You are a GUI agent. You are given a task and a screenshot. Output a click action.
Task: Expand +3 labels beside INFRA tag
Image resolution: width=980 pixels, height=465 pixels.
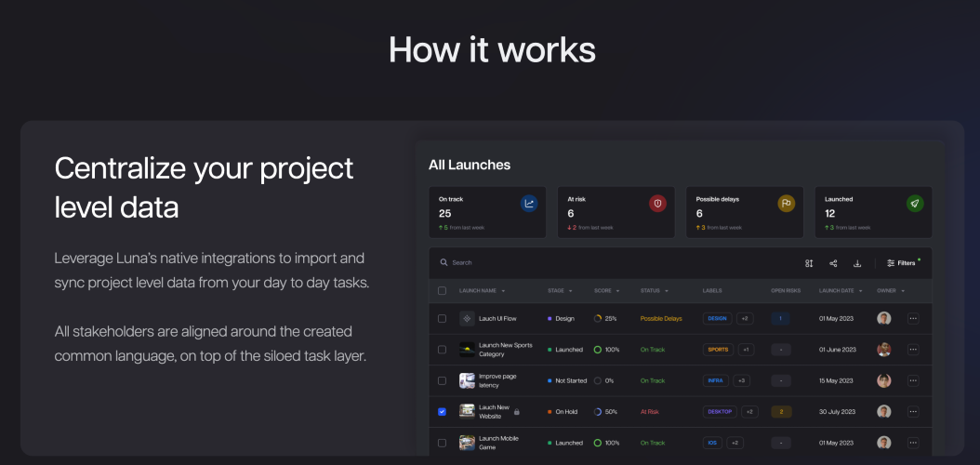click(x=742, y=380)
